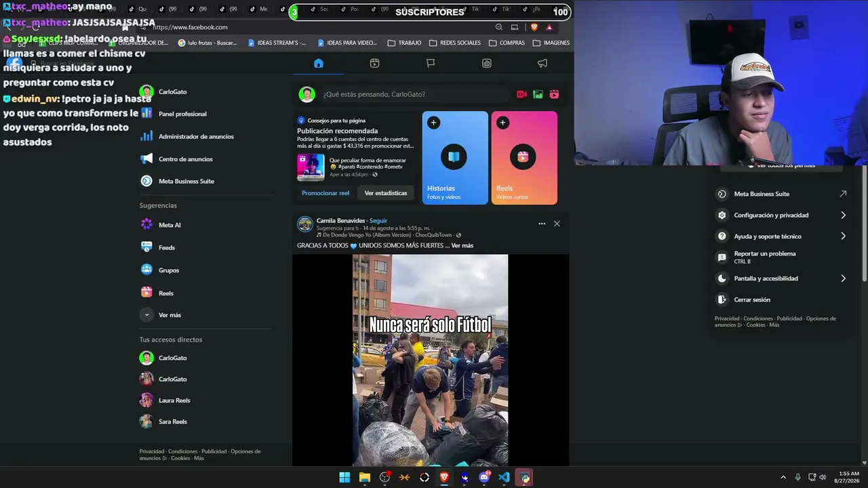Image resolution: width=868 pixels, height=488 pixels.
Task: Open the professional dashboard chart tab icon
Action: [x=486, y=63]
